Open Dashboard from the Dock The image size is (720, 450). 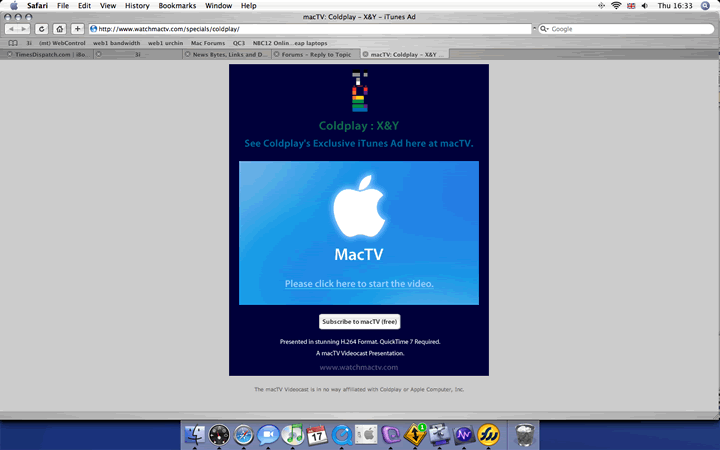(219, 434)
